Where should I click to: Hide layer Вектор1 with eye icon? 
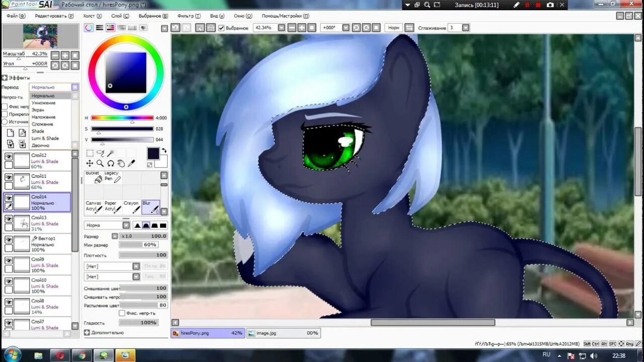point(9,240)
